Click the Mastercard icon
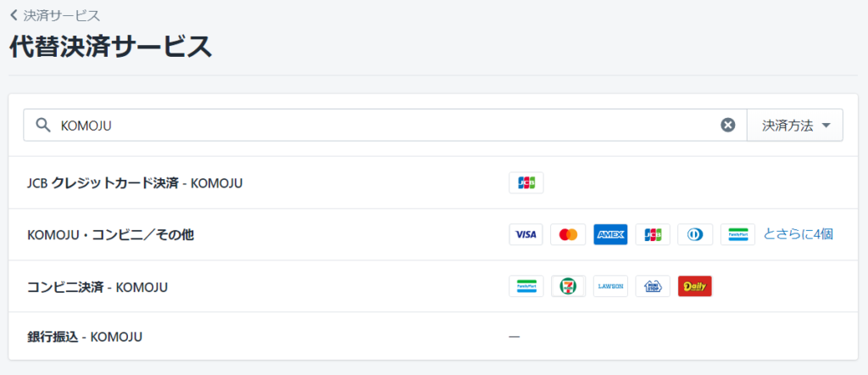Viewport: 868px width, 375px height. coord(568,234)
